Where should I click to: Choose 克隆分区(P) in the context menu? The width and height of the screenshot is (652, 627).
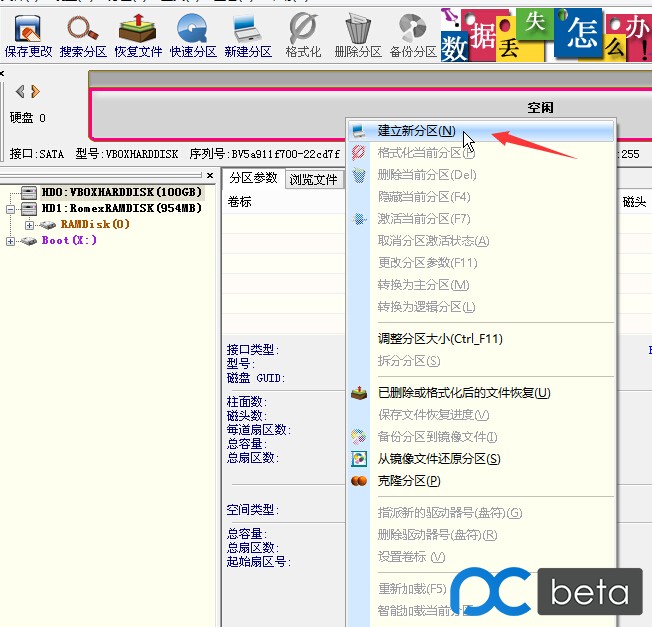(408, 481)
